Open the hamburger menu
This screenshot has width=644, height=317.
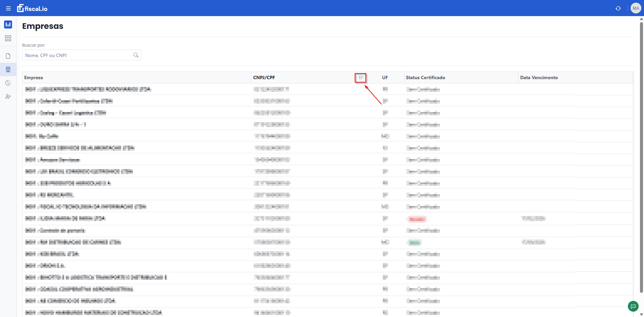tap(8, 8)
